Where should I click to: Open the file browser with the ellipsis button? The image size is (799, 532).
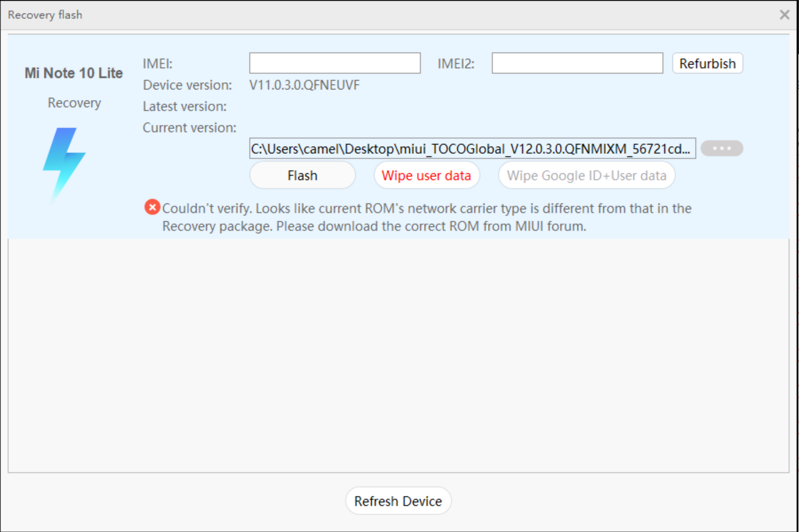pos(721,149)
